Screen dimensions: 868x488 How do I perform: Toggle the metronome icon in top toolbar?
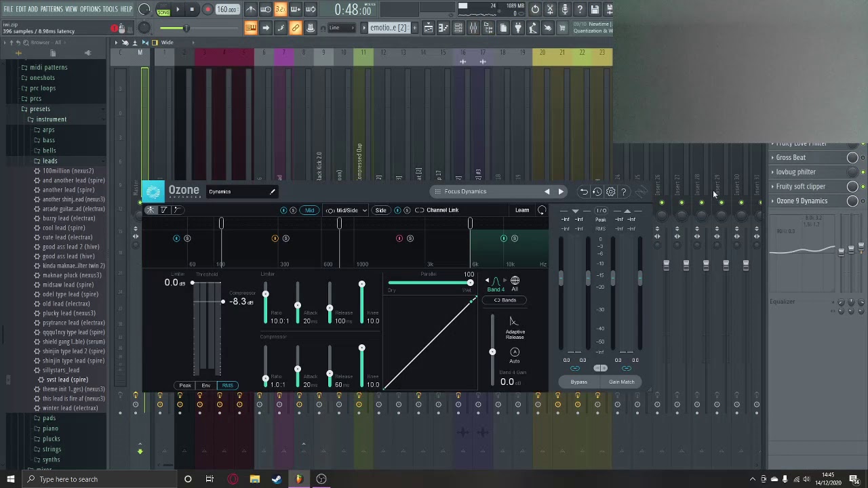click(251, 9)
